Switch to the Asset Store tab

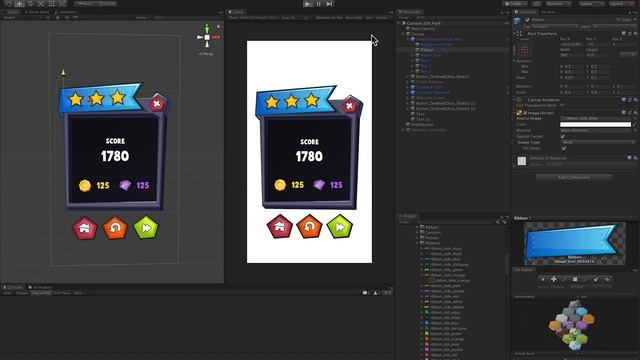pos(37,12)
